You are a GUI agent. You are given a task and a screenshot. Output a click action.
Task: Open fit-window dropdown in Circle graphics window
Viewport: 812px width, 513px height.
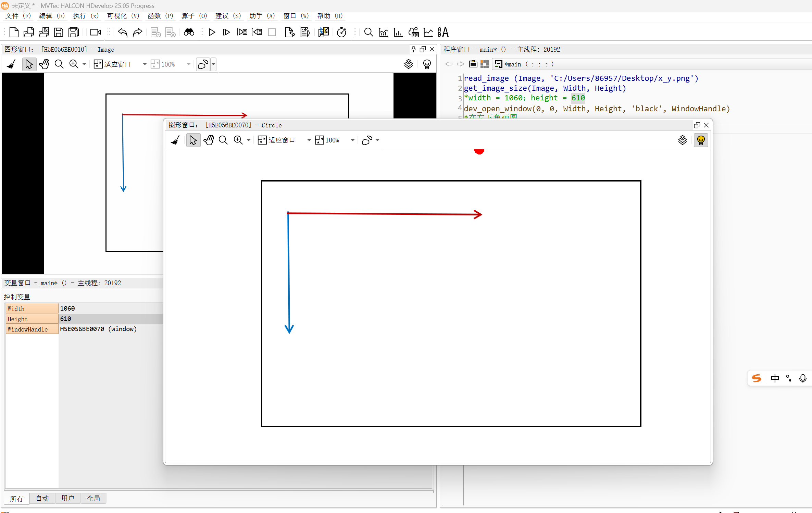pos(309,140)
